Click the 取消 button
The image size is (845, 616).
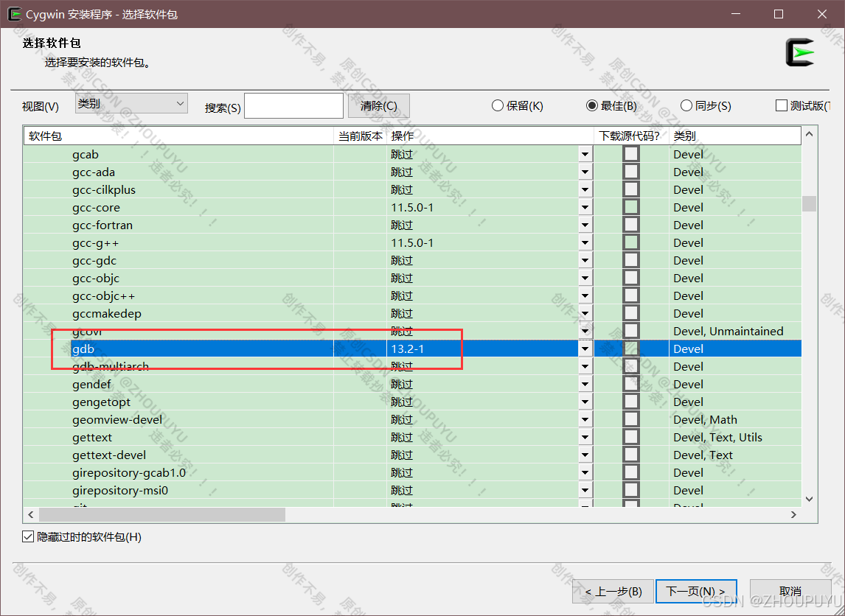click(790, 592)
